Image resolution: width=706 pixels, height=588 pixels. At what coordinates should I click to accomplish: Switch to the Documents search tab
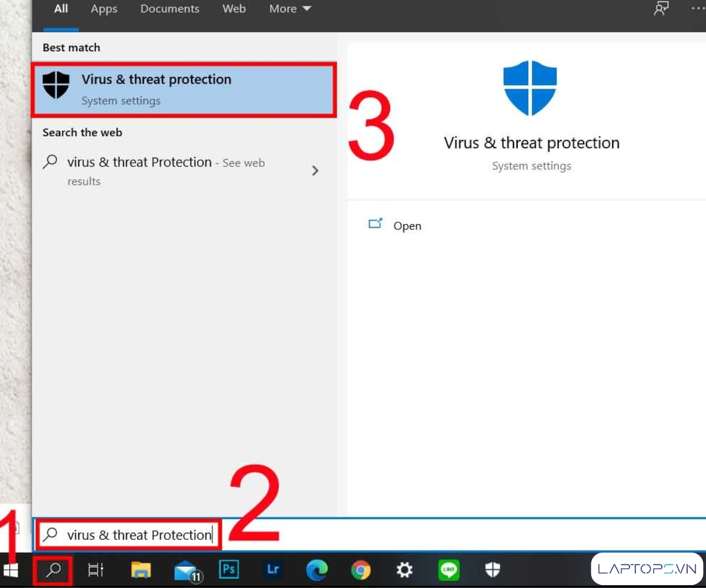pyautogui.click(x=169, y=9)
